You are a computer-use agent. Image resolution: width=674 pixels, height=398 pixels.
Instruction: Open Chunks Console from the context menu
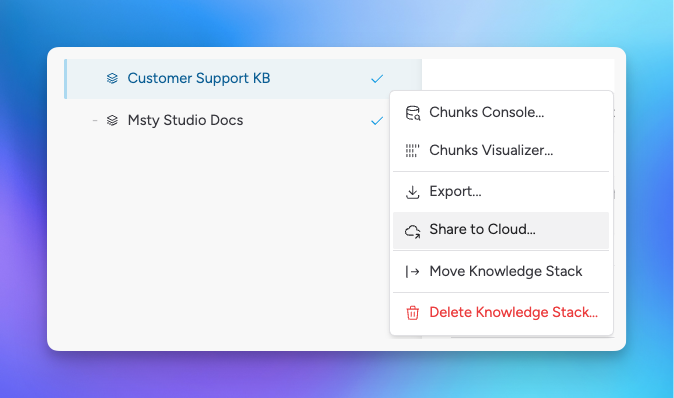501,112
